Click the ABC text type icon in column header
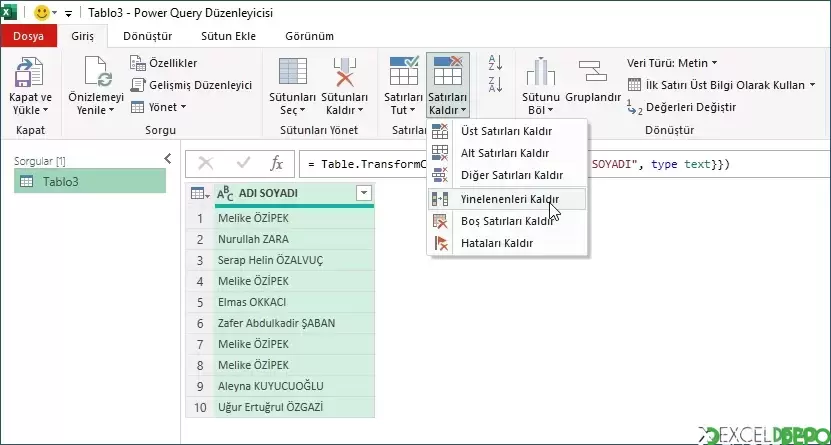831x445 pixels. pos(225,194)
